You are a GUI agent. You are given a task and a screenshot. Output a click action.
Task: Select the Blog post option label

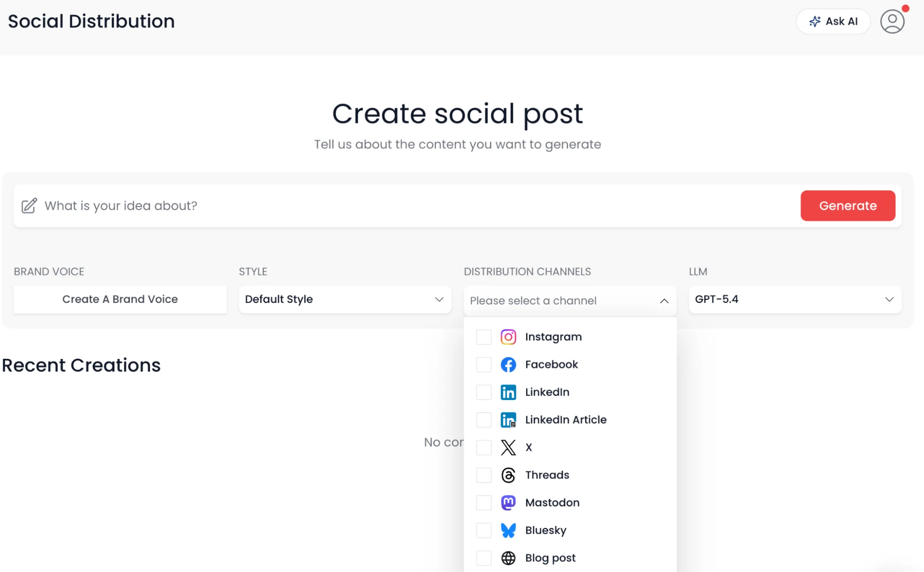551,558
